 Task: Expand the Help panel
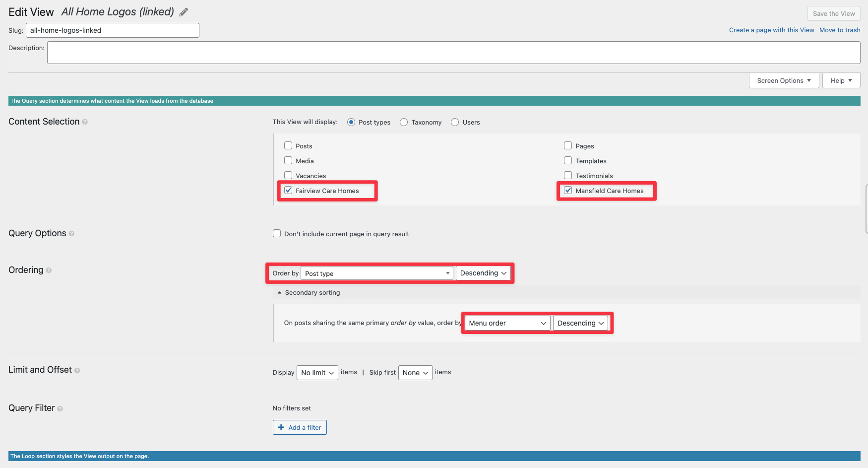coord(841,80)
